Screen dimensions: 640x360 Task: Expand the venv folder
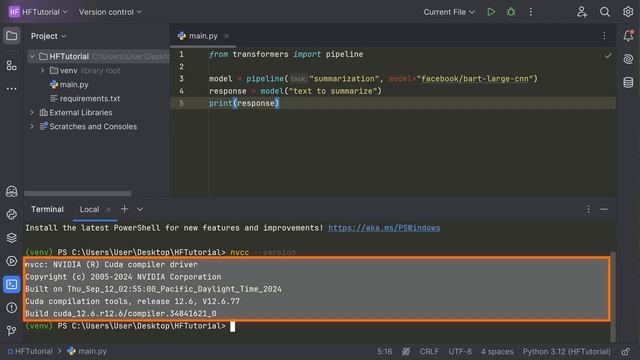tap(42, 71)
